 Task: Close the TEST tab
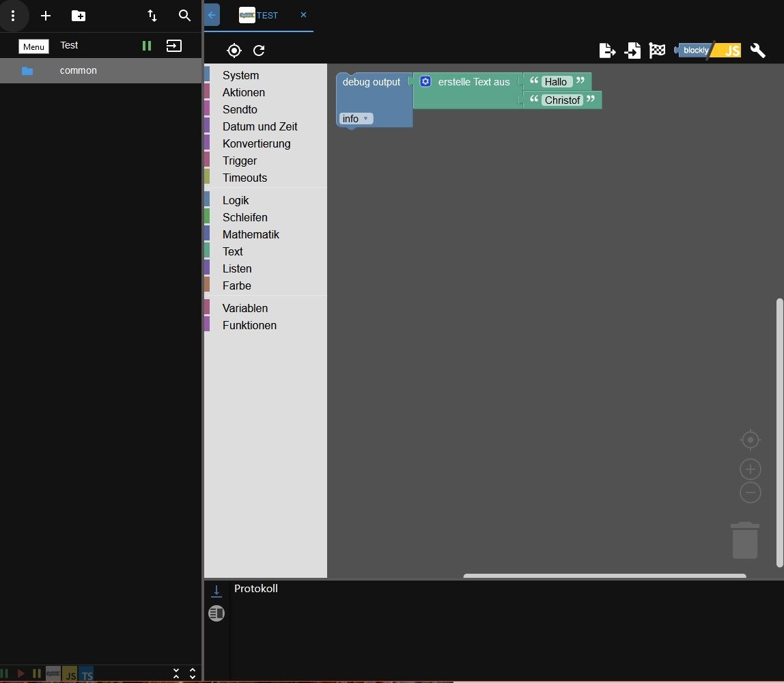(x=303, y=15)
